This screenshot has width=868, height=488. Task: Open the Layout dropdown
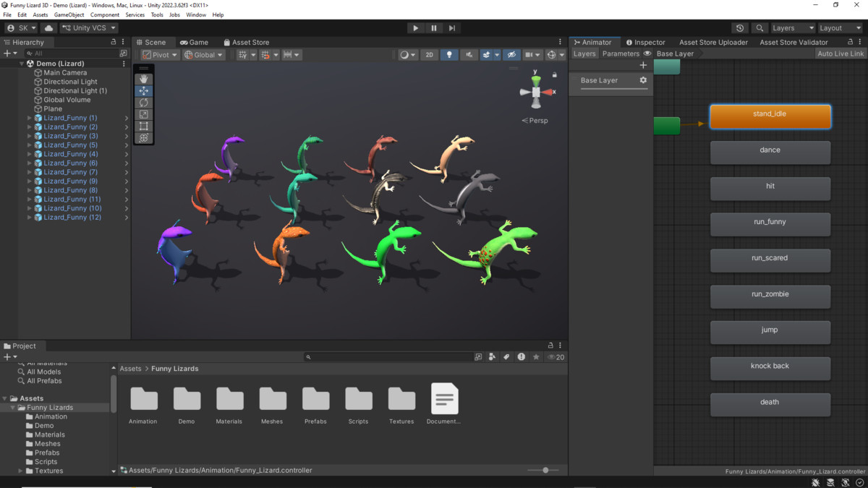[840, 28]
